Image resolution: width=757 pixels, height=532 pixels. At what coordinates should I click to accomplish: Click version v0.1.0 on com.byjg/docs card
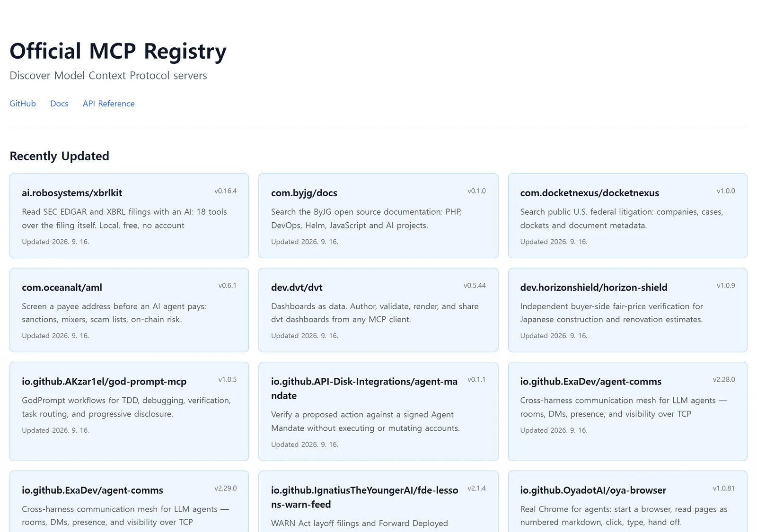point(477,191)
